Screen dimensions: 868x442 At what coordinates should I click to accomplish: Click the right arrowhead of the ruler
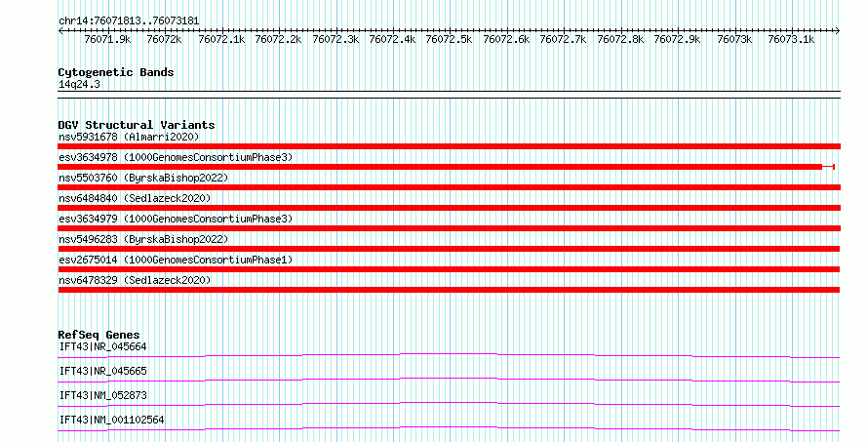[x=838, y=31]
